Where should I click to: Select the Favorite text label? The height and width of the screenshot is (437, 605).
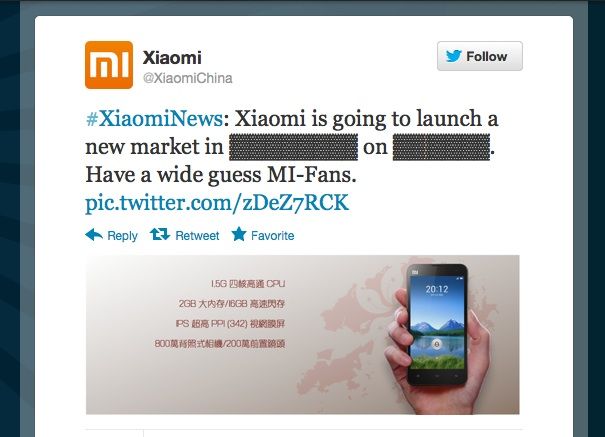(272, 236)
